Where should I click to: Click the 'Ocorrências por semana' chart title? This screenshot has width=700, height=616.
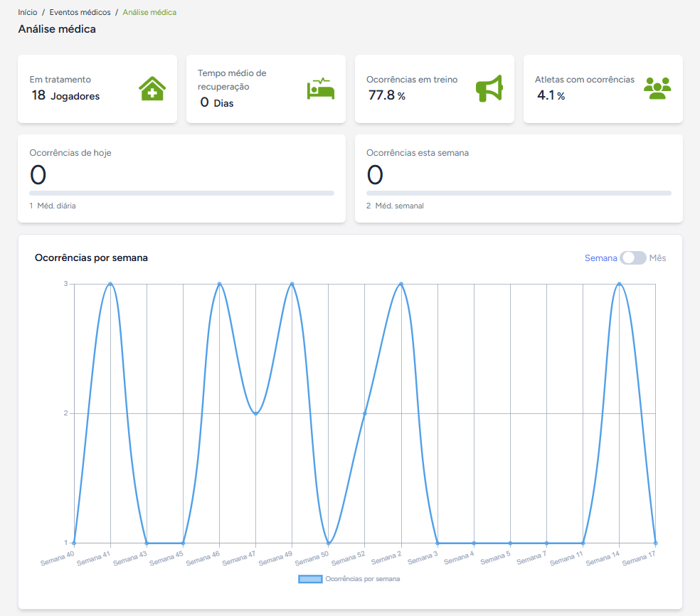(91, 258)
